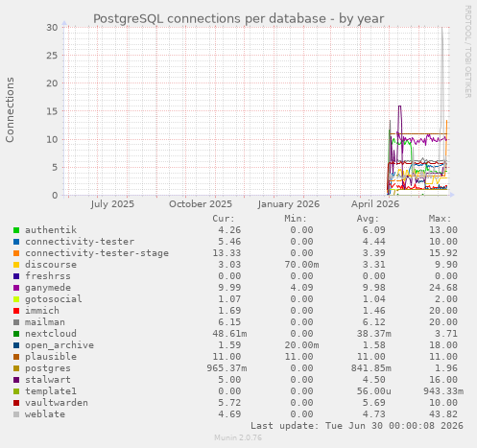477x448 pixels.
Task: Click the ganymede purple legend swatch
Action: click(x=16, y=288)
